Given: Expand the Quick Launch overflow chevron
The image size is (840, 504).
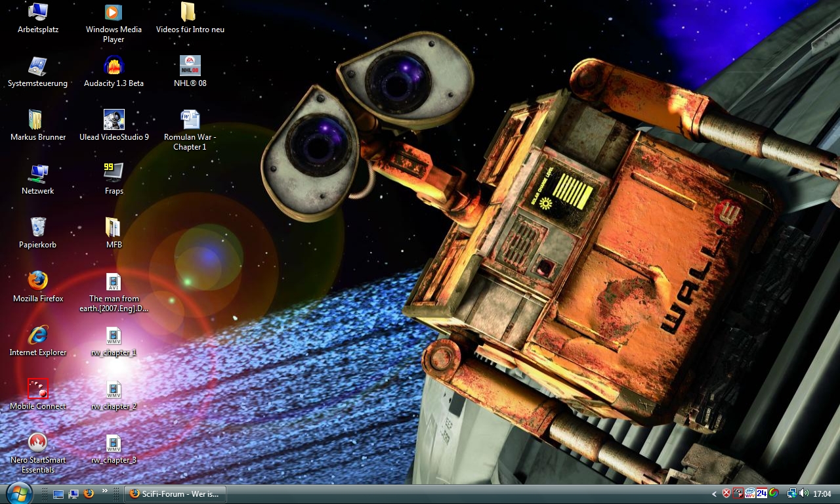Looking at the screenshot, I should 104,491.
